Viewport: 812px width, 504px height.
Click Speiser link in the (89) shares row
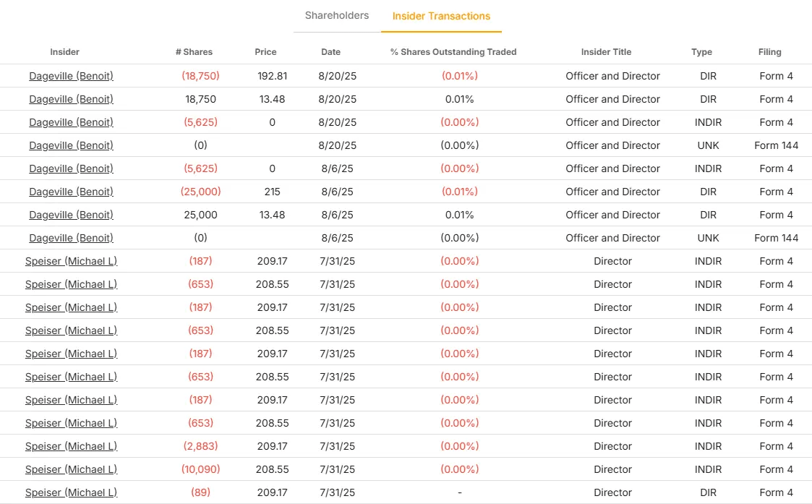pos(71,492)
